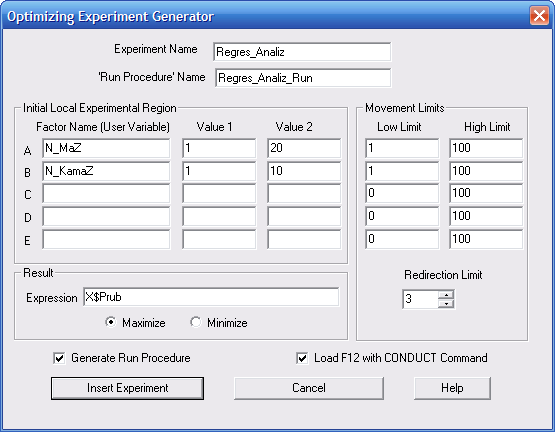This screenshot has height=432, width=555.
Task: Click Value 1 field for factor D
Action: [x=219, y=216]
